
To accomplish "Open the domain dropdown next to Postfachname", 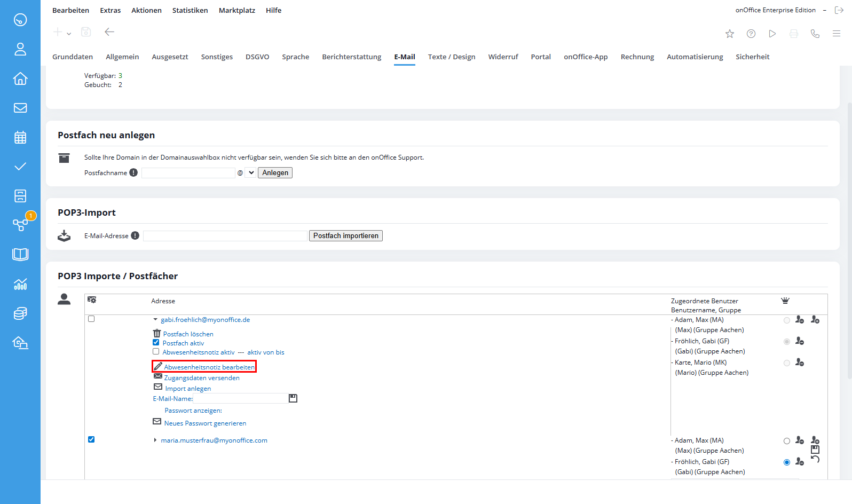I will pos(251,172).
